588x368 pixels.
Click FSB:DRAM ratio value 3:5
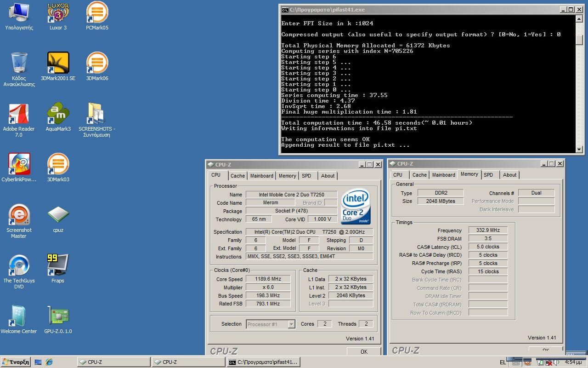pos(488,238)
